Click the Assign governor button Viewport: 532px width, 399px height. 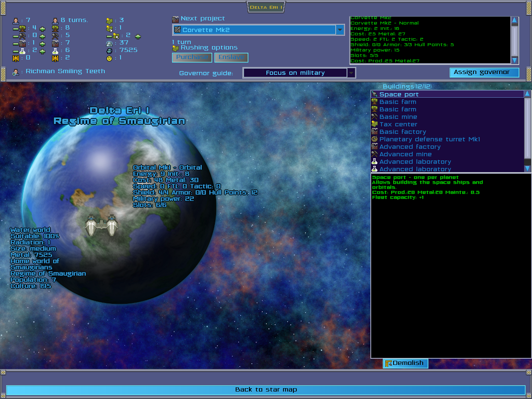pyautogui.click(x=484, y=72)
